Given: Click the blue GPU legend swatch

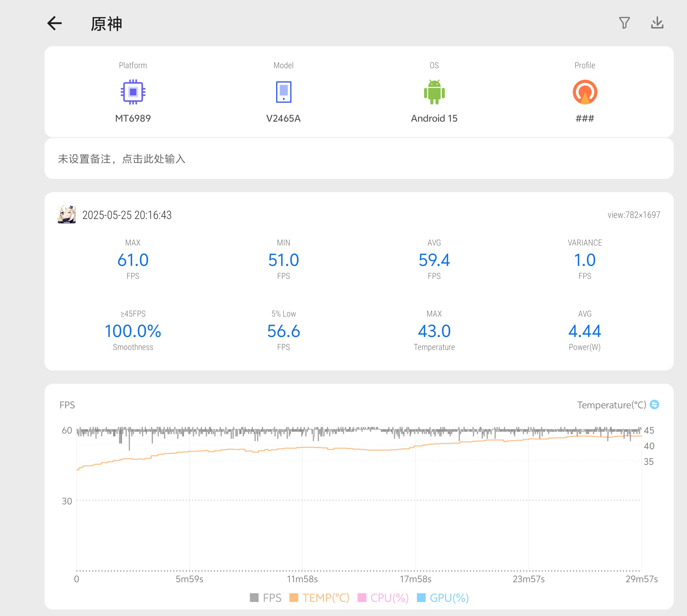Looking at the screenshot, I should (x=421, y=598).
